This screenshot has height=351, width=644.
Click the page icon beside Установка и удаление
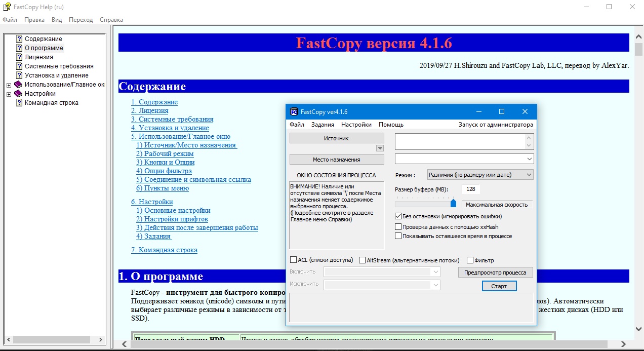tap(19, 75)
